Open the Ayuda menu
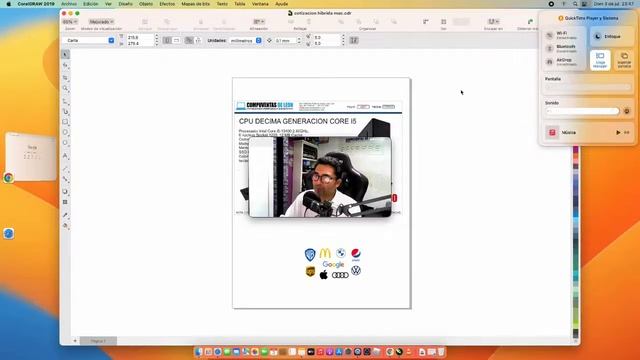The image size is (640, 360). pyautogui.click(x=281, y=4)
